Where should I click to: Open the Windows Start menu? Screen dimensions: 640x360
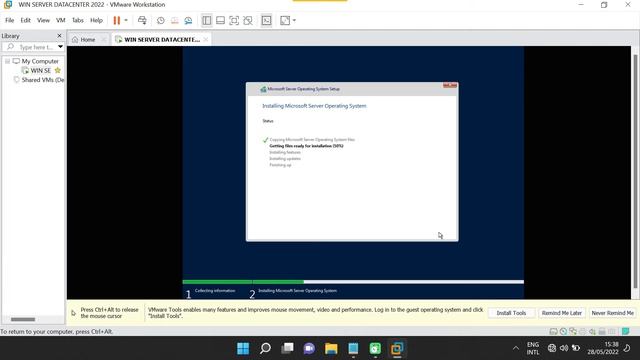(243, 348)
